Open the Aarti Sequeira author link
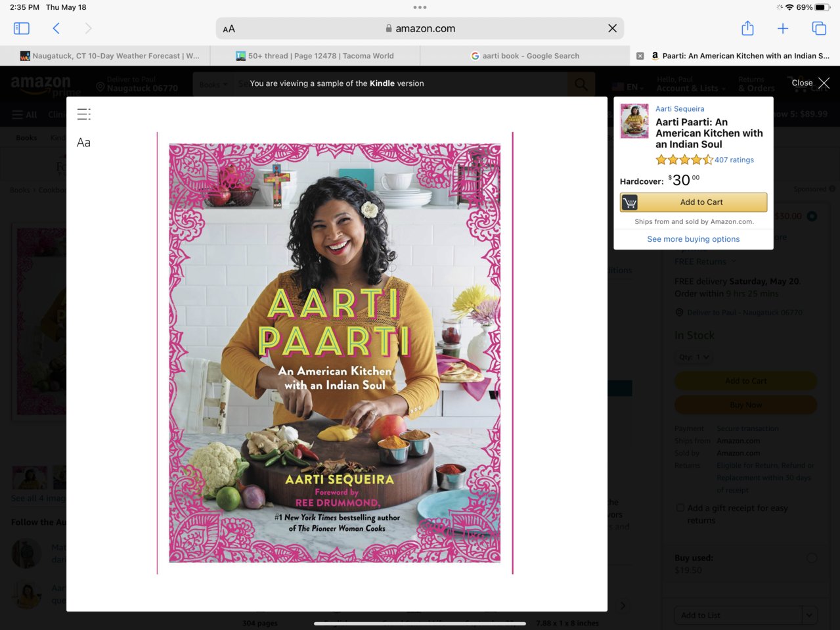 [x=680, y=109]
